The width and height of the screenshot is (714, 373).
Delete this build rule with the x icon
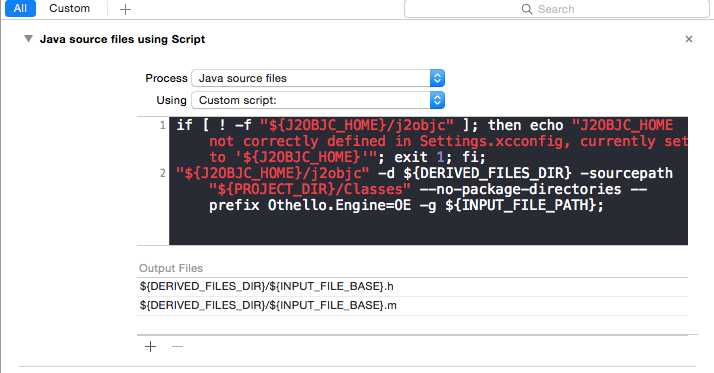pyautogui.click(x=689, y=39)
